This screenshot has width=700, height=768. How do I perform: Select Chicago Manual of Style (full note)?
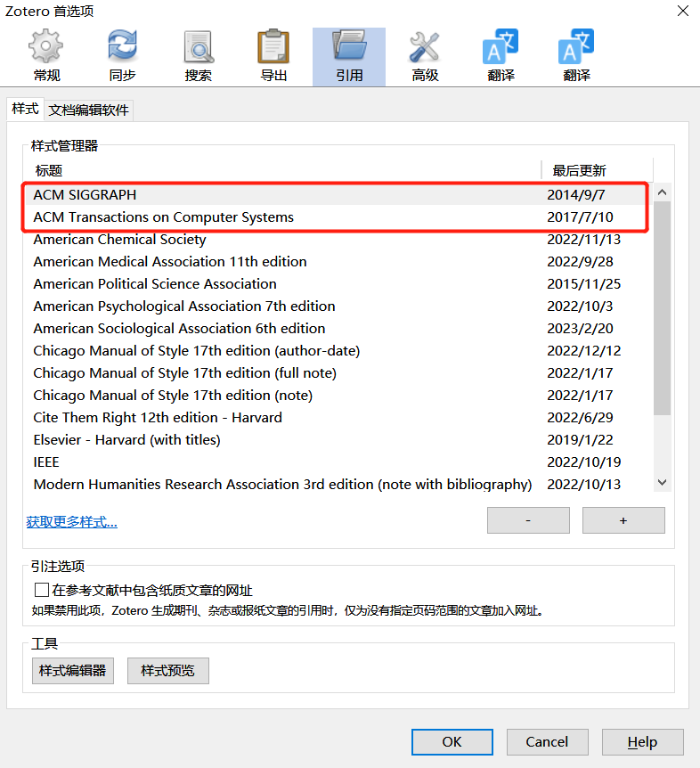(338, 372)
